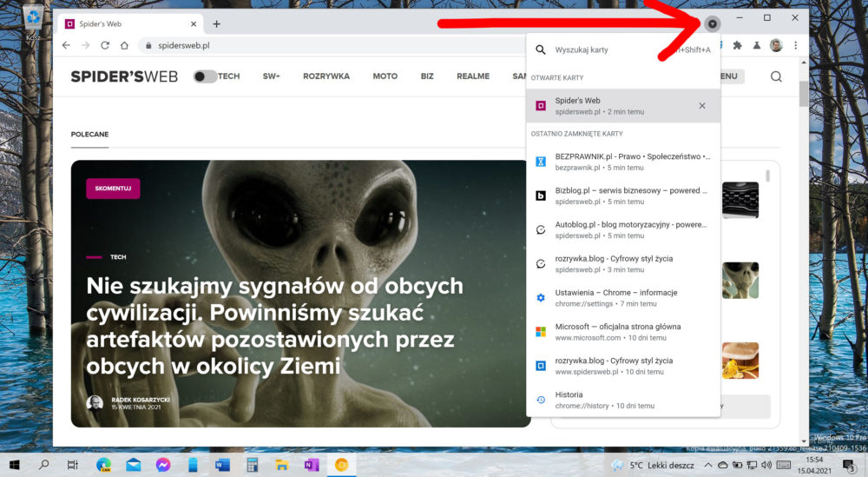868x477 pixels.
Task: Reload the spidersweb.pl page
Action: 105,45
